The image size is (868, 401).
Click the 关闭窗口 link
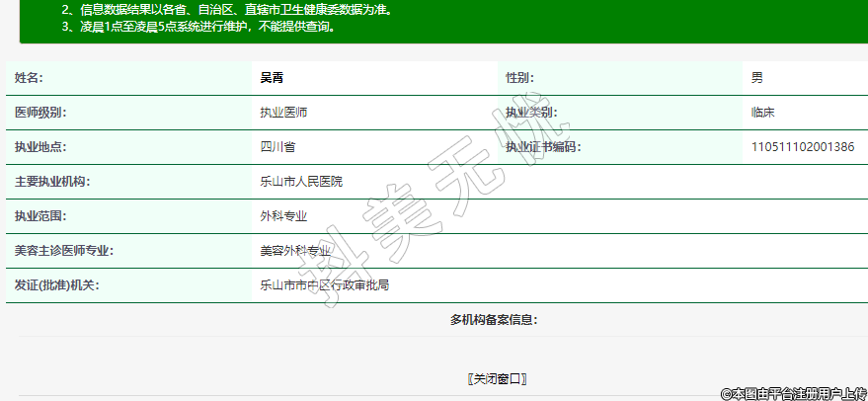click(497, 378)
